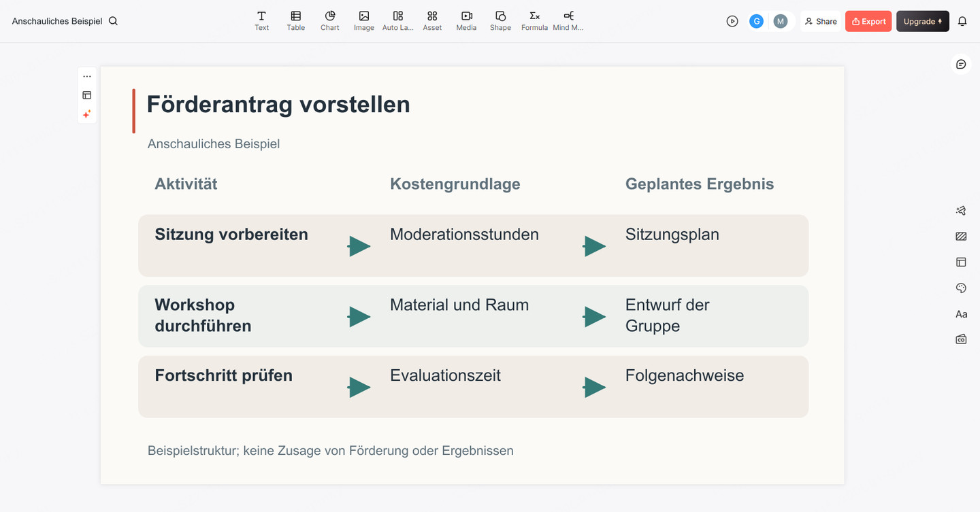Select the text Moderationsstunden
Screen dimensions: 980x512
pyautogui.click(x=464, y=235)
